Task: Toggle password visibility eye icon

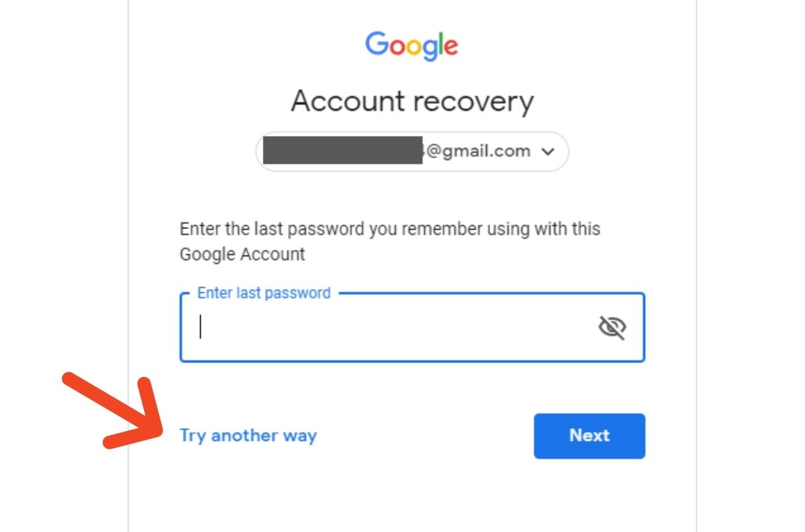Action: point(612,327)
